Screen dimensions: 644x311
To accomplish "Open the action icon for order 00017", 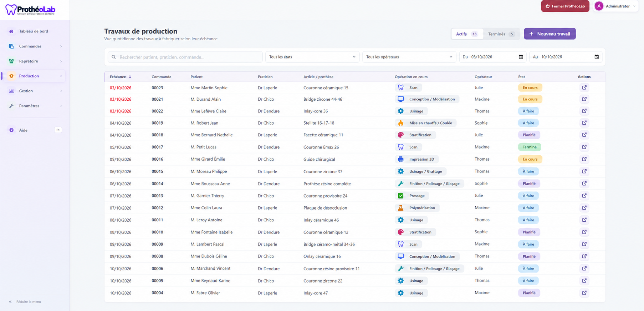I will point(584,147).
